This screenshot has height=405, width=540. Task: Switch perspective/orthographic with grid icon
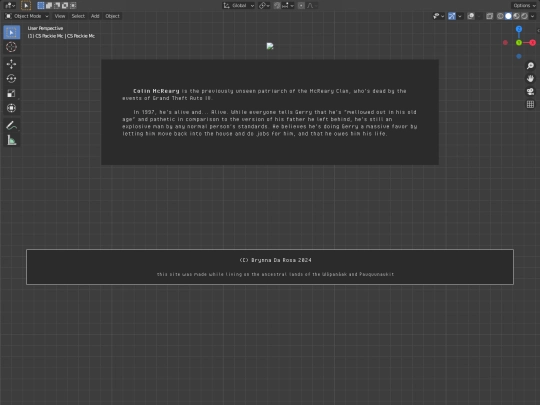pyautogui.click(x=530, y=104)
